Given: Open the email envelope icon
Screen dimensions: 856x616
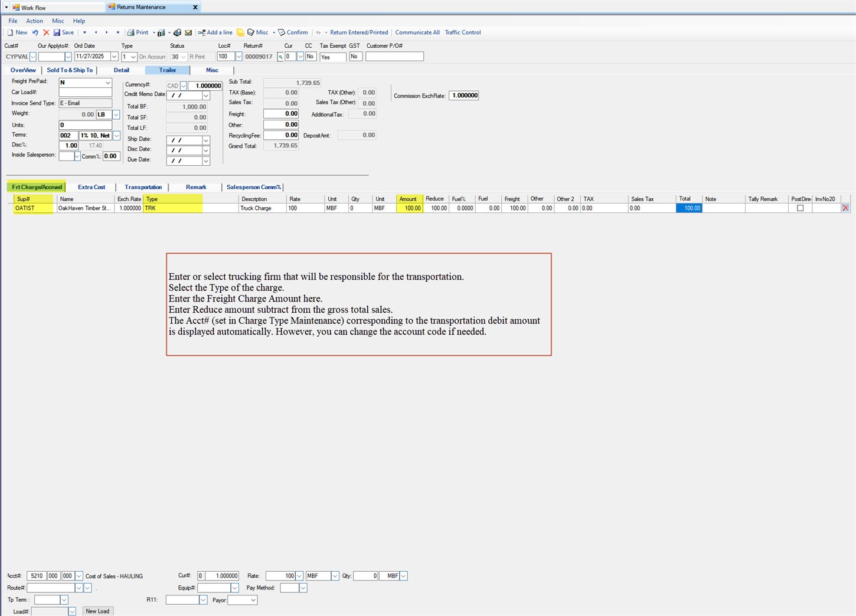Looking at the screenshot, I should point(189,32).
